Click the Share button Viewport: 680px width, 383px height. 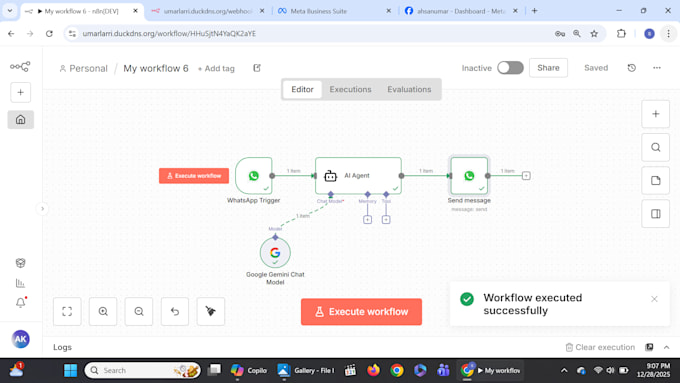(548, 68)
